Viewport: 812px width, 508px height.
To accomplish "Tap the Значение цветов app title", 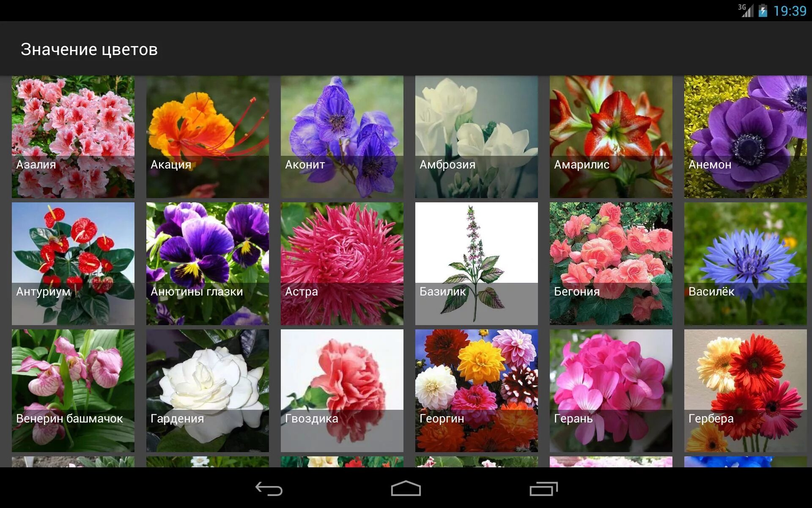I will pyautogui.click(x=89, y=50).
